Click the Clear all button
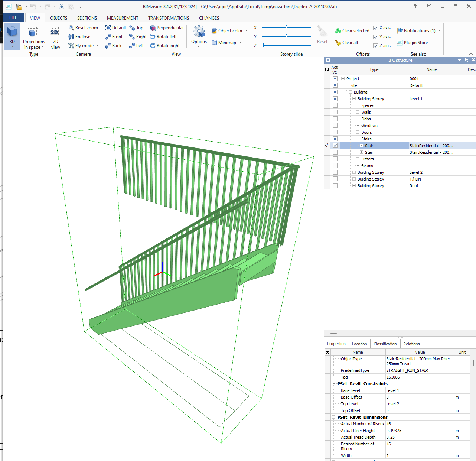476x461 pixels. (x=346, y=43)
